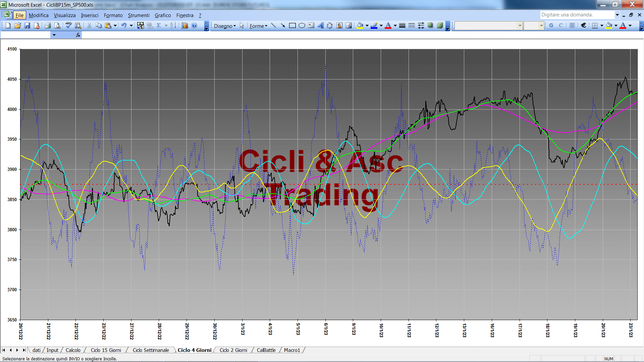Image resolution: width=644 pixels, height=362 pixels.
Task: Apply the yellow Drawing fill color
Action: click(x=360, y=25)
